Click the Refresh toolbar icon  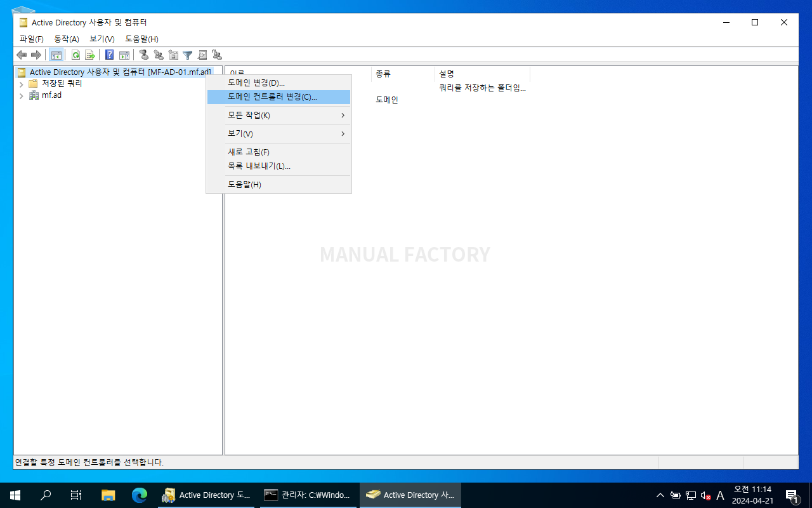click(76, 55)
